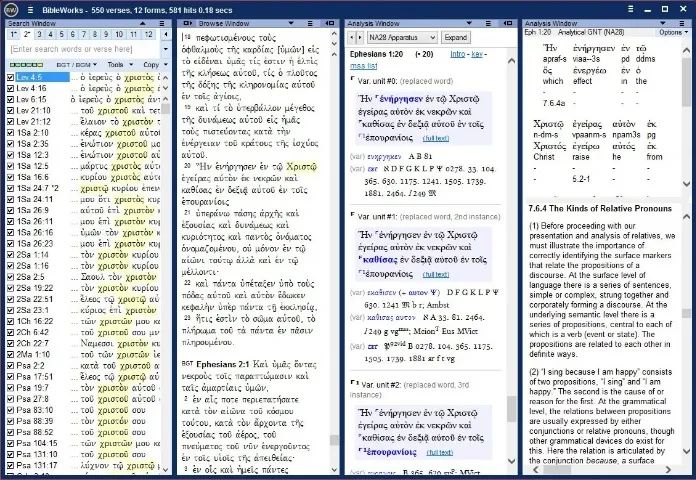Screen dimensions: 696x480
Task: Click the search results list scrollbar thumb
Action: point(166,108)
